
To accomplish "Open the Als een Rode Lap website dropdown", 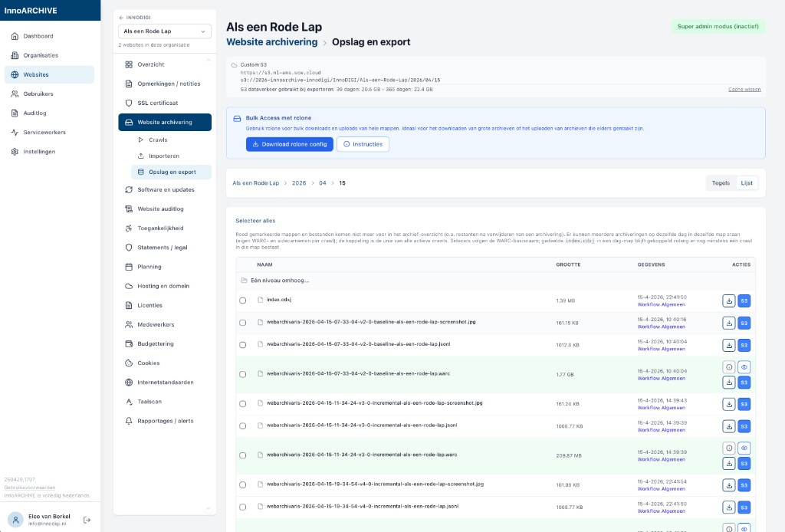I will coord(165,31).
